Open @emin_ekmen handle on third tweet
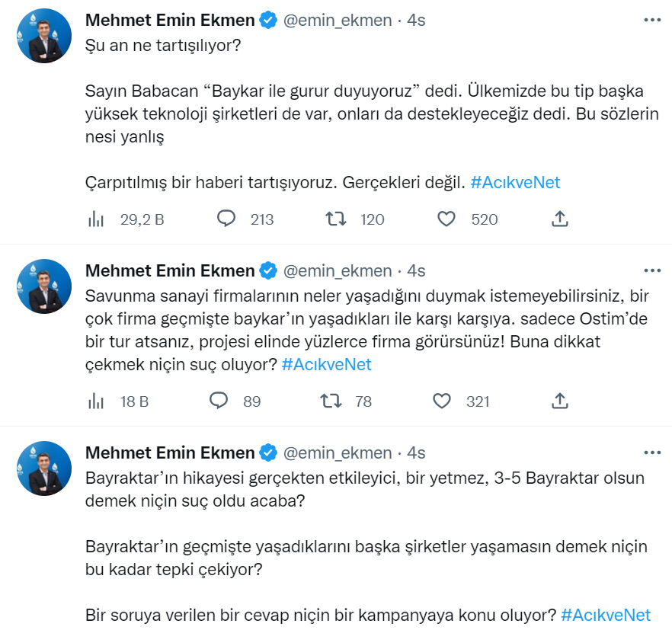 click(338, 453)
